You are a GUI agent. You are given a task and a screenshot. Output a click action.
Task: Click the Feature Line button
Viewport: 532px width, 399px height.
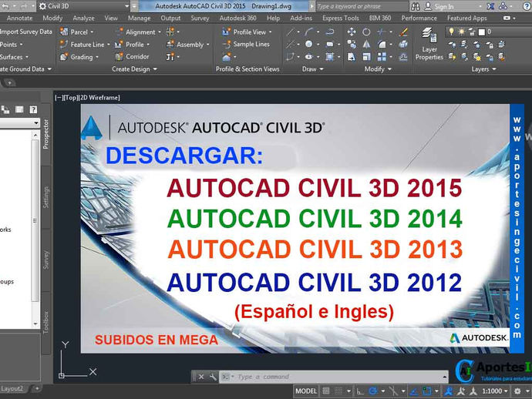(x=82, y=44)
